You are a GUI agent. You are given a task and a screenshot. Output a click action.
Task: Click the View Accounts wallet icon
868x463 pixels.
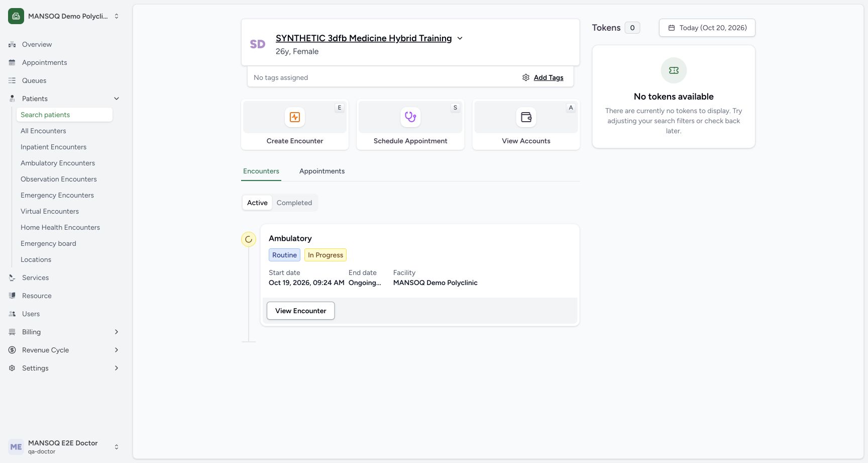click(x=526, y=117)
